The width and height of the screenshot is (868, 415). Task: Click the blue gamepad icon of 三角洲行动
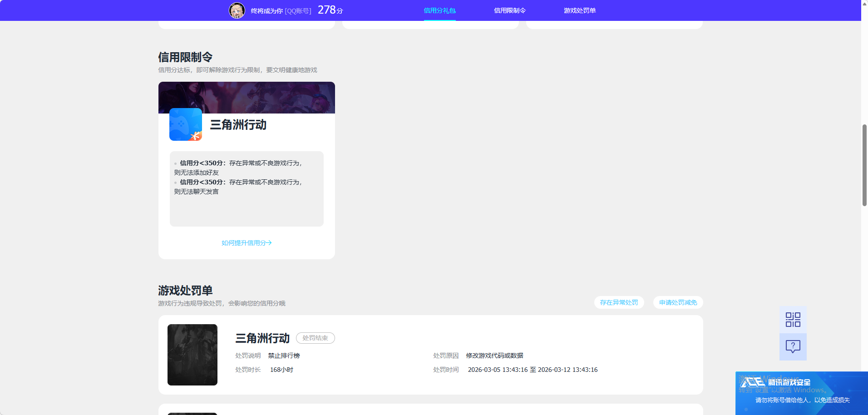click(x=185, y=124)
